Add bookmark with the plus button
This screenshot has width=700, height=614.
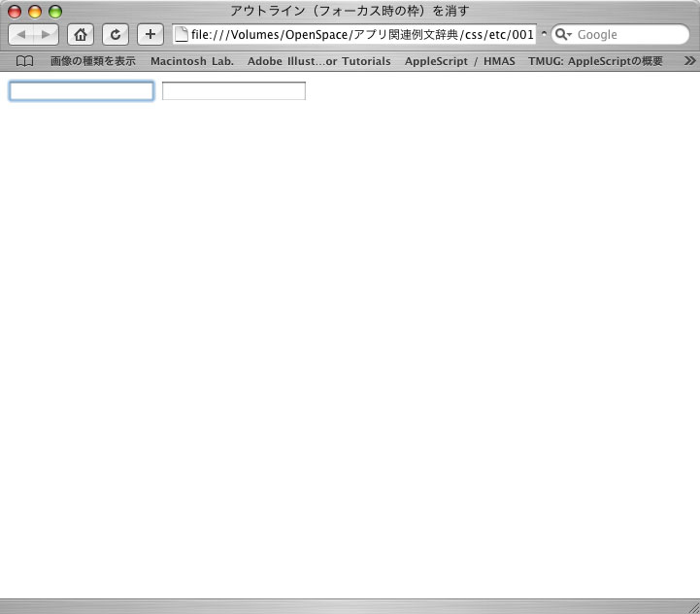pos(150,35)
